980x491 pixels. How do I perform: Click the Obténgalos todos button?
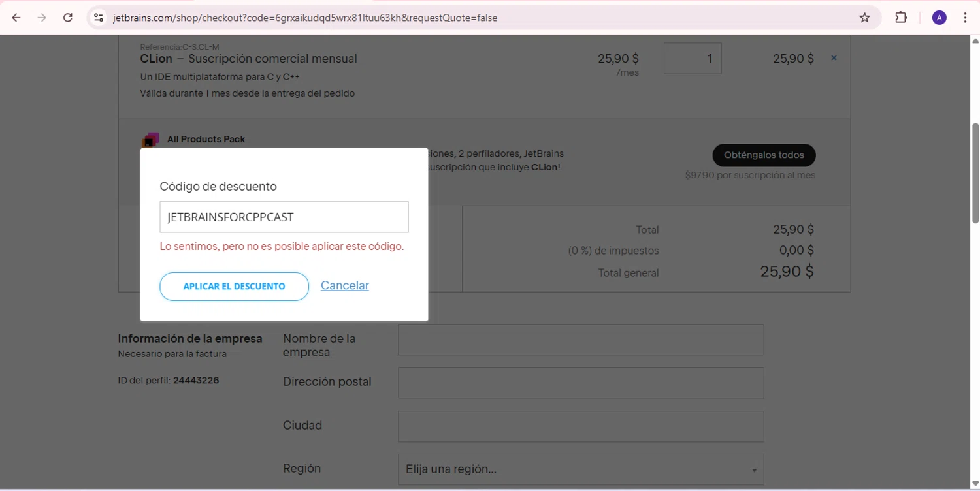pos(764,155)
